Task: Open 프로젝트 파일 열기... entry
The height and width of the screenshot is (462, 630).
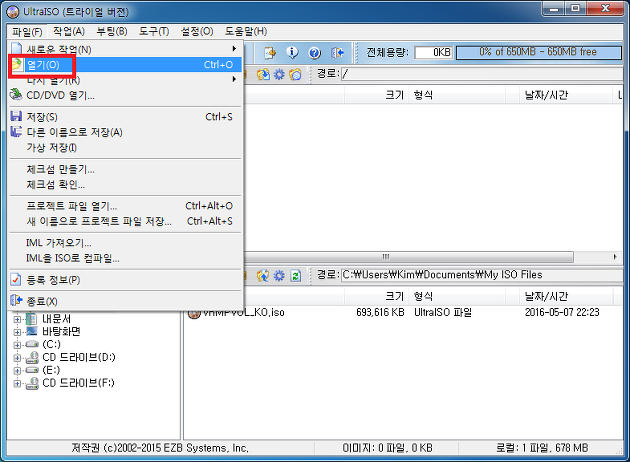Action: point(125,206)
